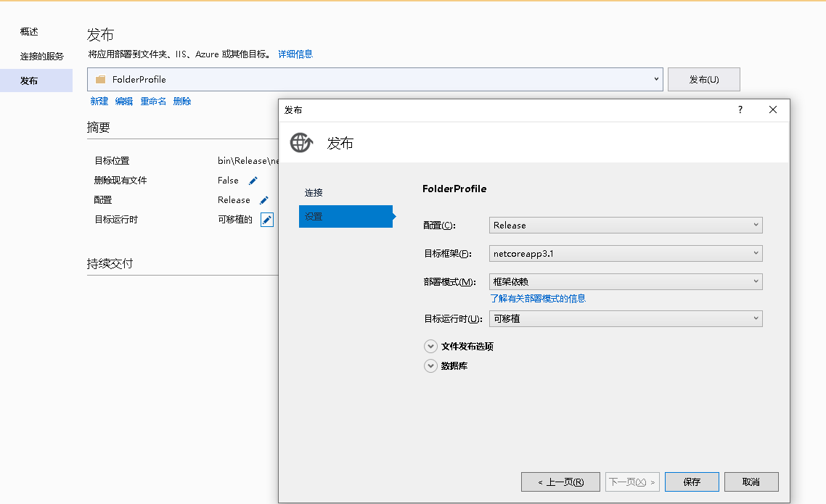Image resolution: width=826 pixels, height=504 pixels.
Task: Click pencil icon next to False value
Action: (x=253, y=181)
